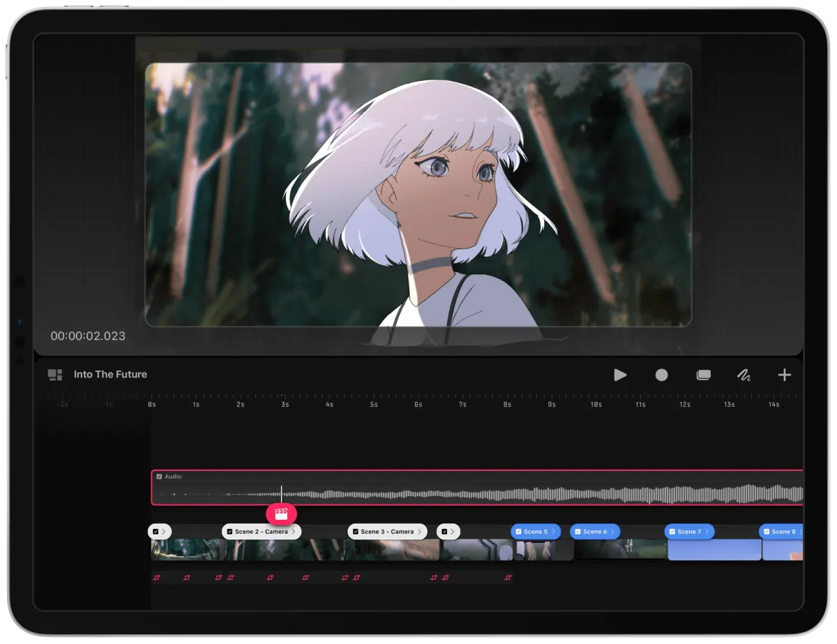Image resolution: width=837 pixels, height=644 pixels.
Task: Click the red clapperboard playhead marker
Action: (x=282, y=514)
